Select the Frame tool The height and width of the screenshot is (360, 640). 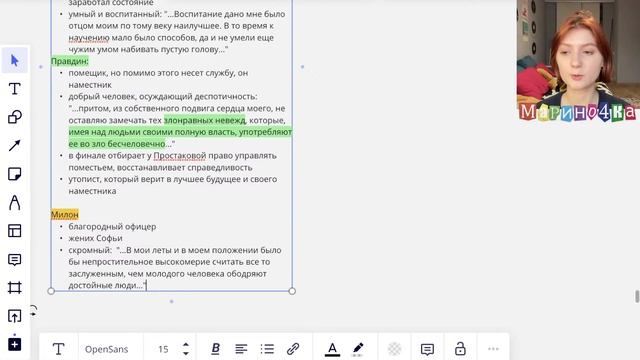tap(15, 288)
